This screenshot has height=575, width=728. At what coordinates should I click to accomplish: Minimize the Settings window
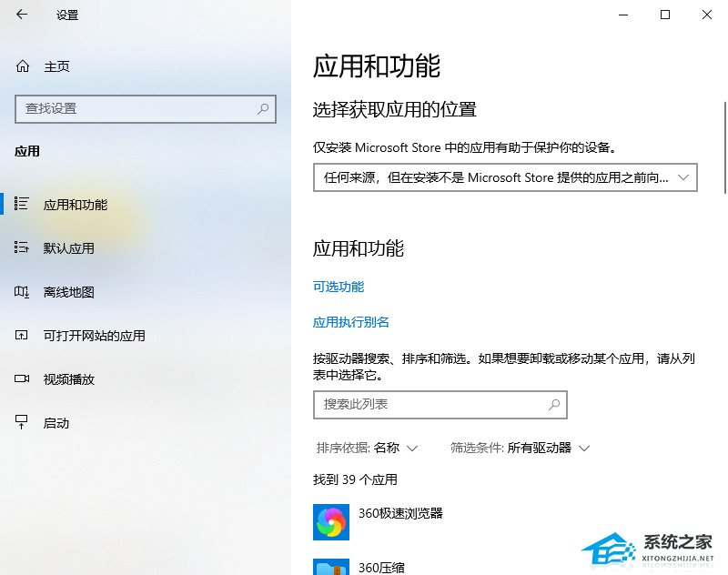tap(623, 15)
